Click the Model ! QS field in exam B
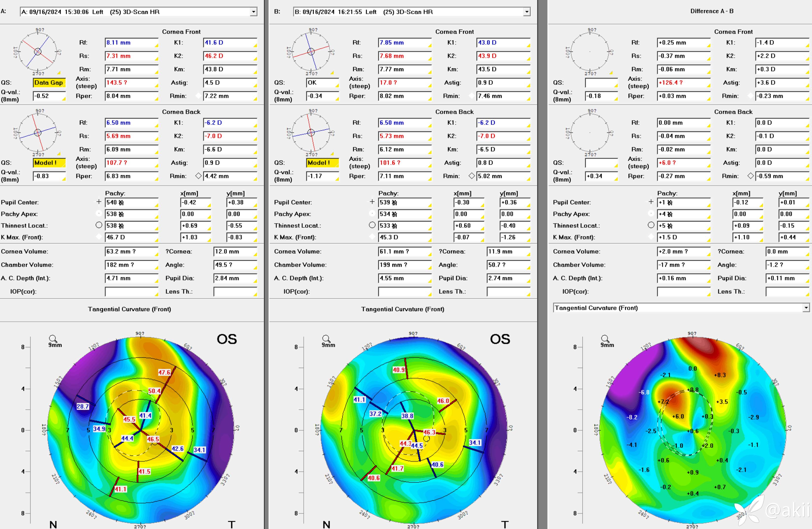 pos(322,163)
